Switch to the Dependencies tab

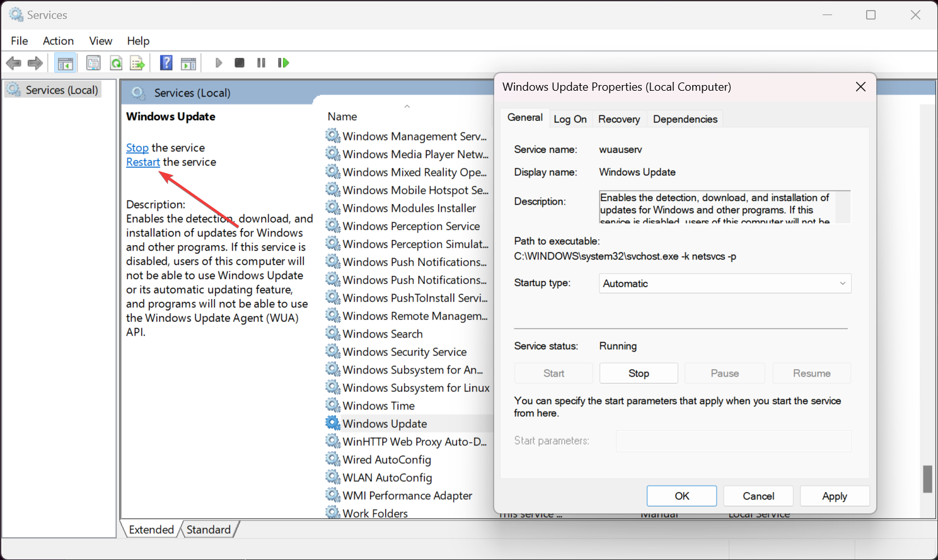[x=685, y=119]
